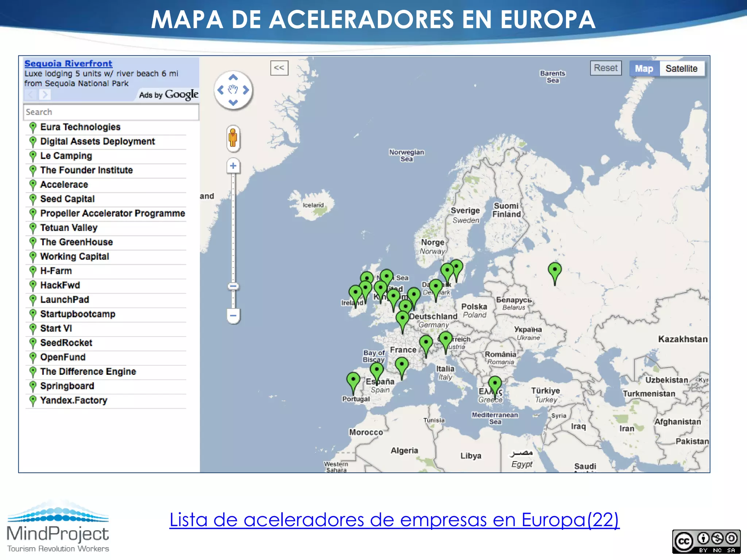Click the hand icon in pan control
This screenshot has width=747, height=560.
click(233, 90)
